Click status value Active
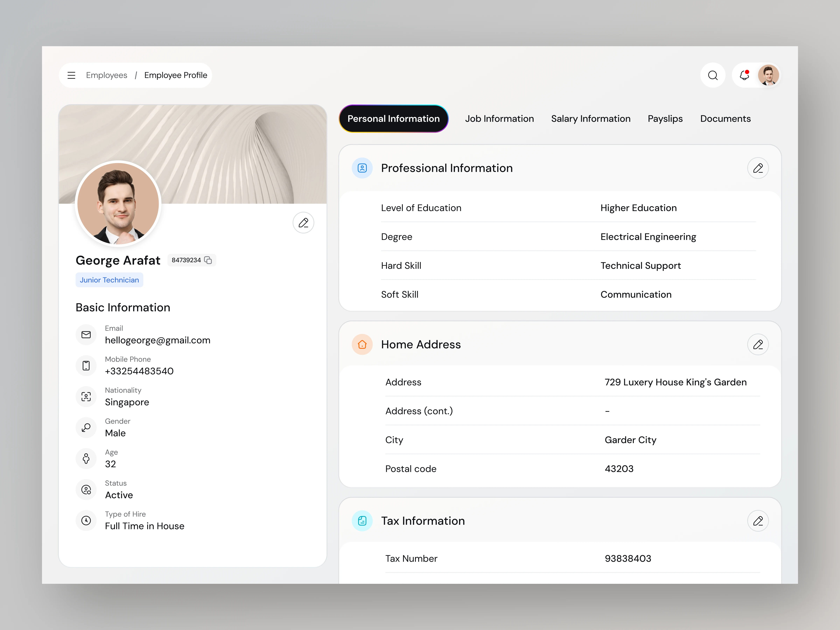 pos(119,495)
